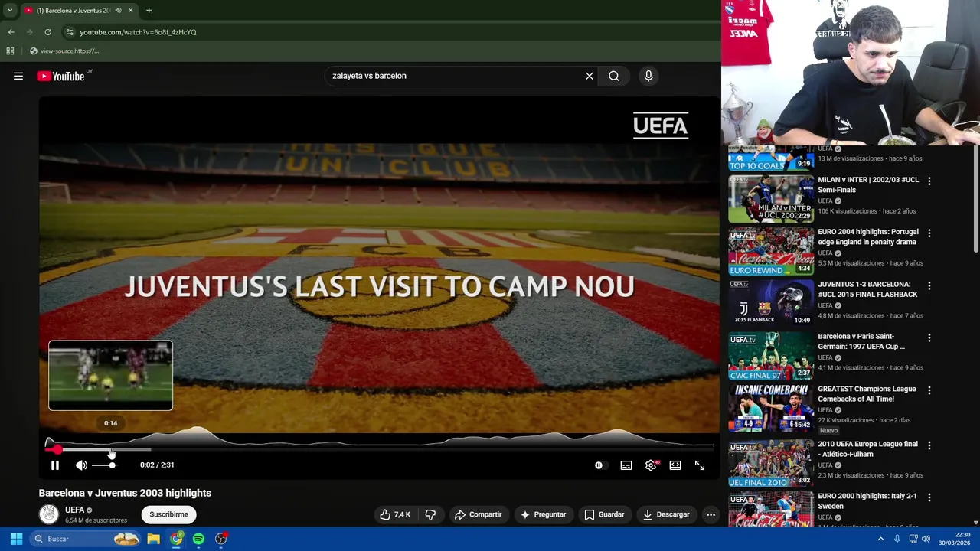Screen dimensions: 980x551
Task: Open the UEFA channel name link
Action: pos(74,510)
